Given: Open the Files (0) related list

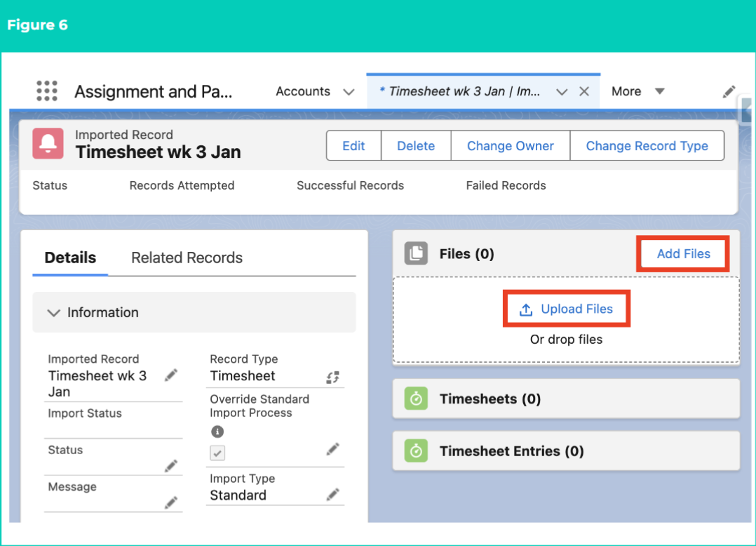Looking at the screenshot, I should (467, 254).
